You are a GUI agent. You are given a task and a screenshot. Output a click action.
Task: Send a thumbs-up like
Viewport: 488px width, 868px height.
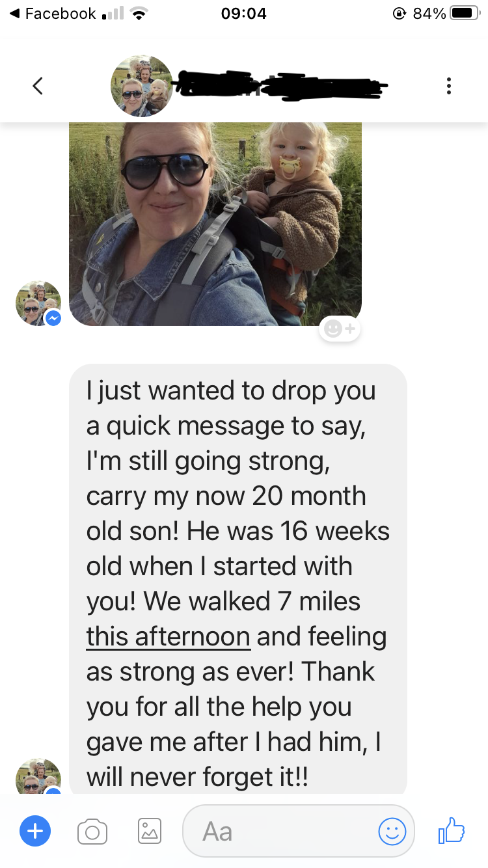point(452,830)
